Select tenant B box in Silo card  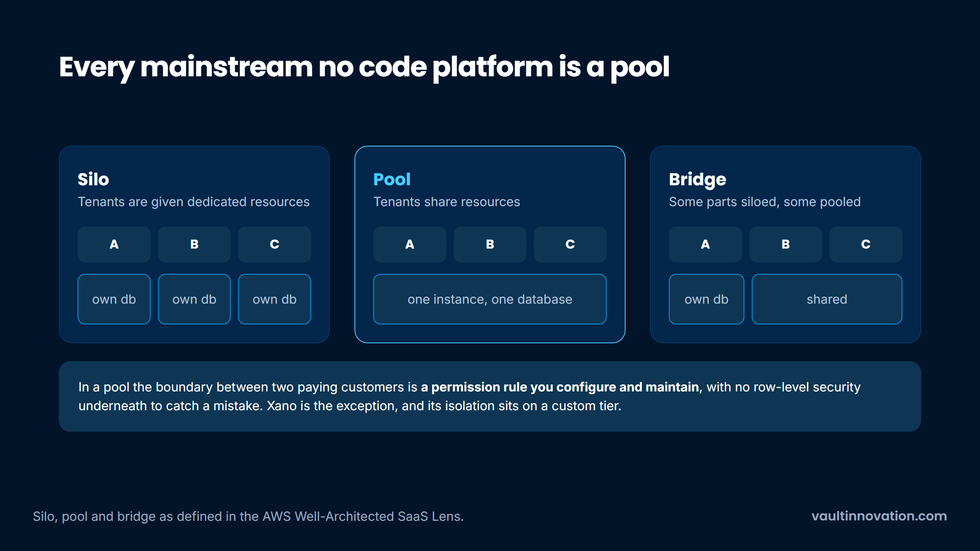coord(194,244)
